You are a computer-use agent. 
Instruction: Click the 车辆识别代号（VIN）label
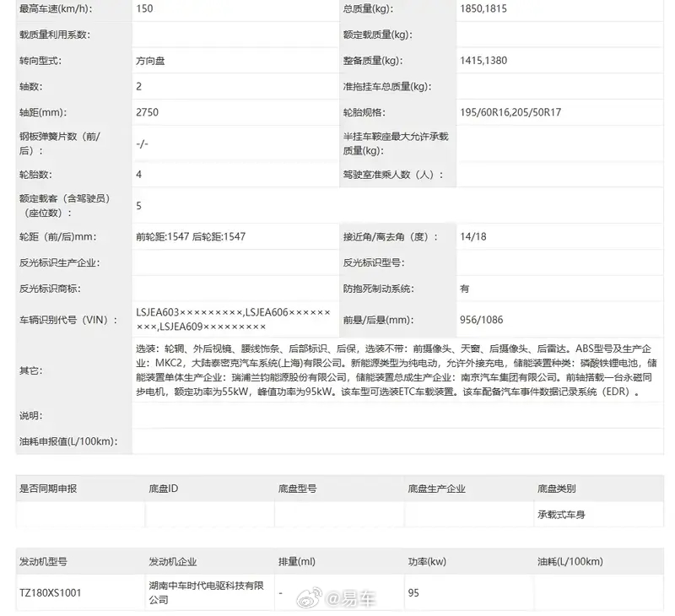[68, 320]
